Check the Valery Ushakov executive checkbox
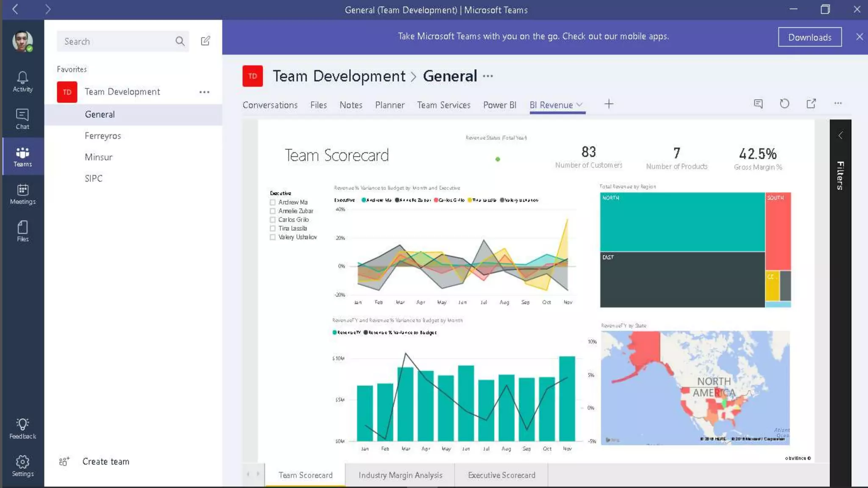 pyautogui.click(x=273, y=237)
